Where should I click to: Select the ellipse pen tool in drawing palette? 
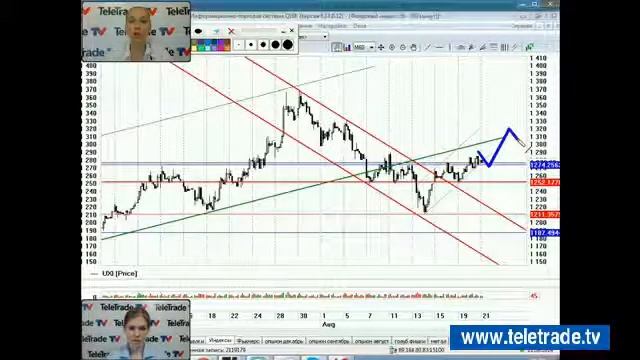click(198, 31)
